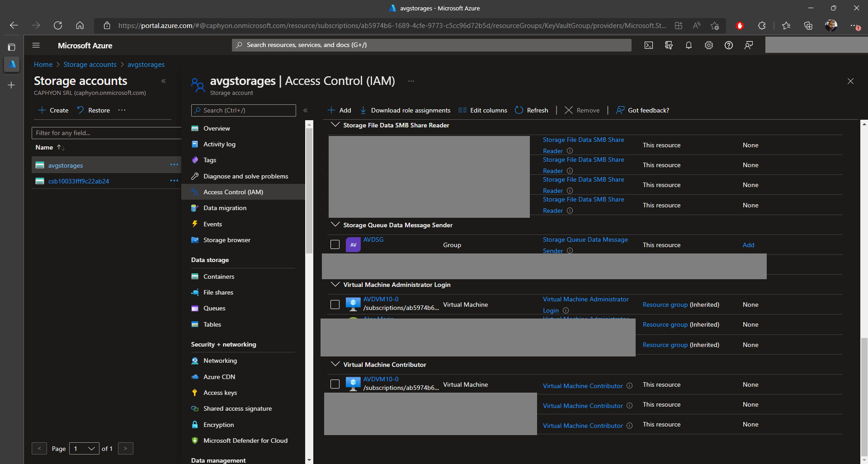
Task: Collapse the Storage File Data SMB Share Reader group
Action: click(335, 125)
